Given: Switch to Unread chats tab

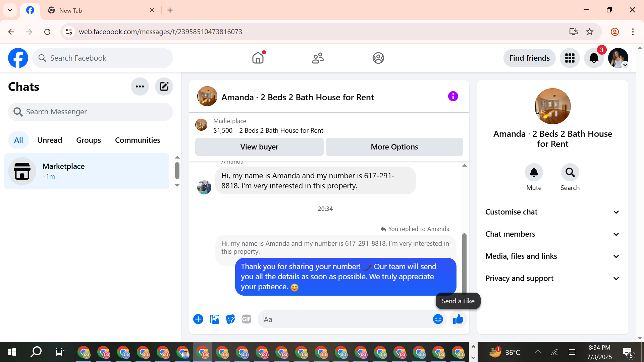Looking at the screenshot, I should coord(50,140).
